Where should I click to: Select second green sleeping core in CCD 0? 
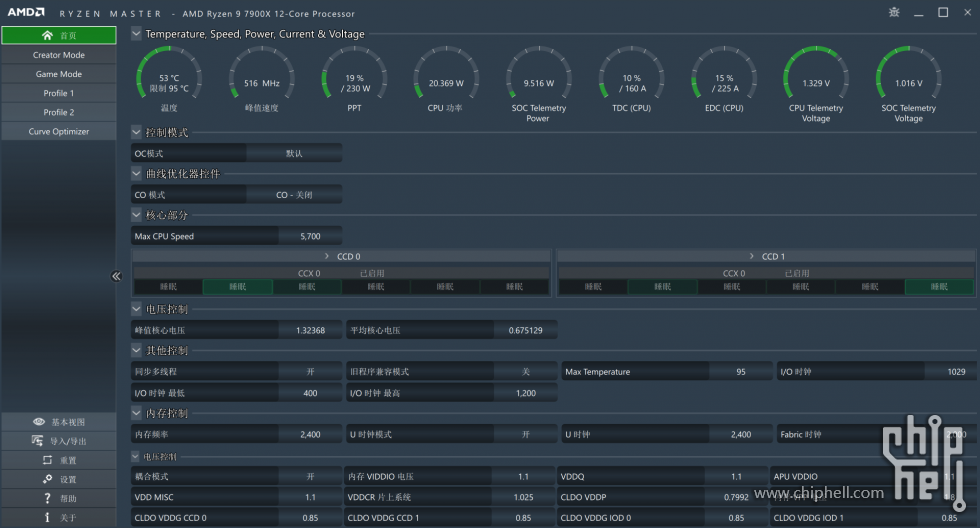point(307,287)
